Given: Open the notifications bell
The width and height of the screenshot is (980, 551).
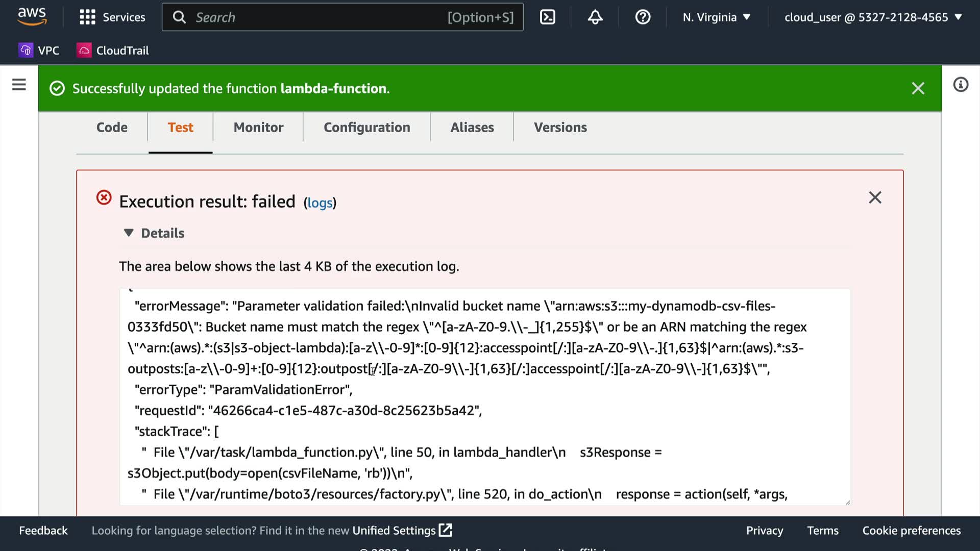Looking at the screenshot, I should click(x=595, y=17).
